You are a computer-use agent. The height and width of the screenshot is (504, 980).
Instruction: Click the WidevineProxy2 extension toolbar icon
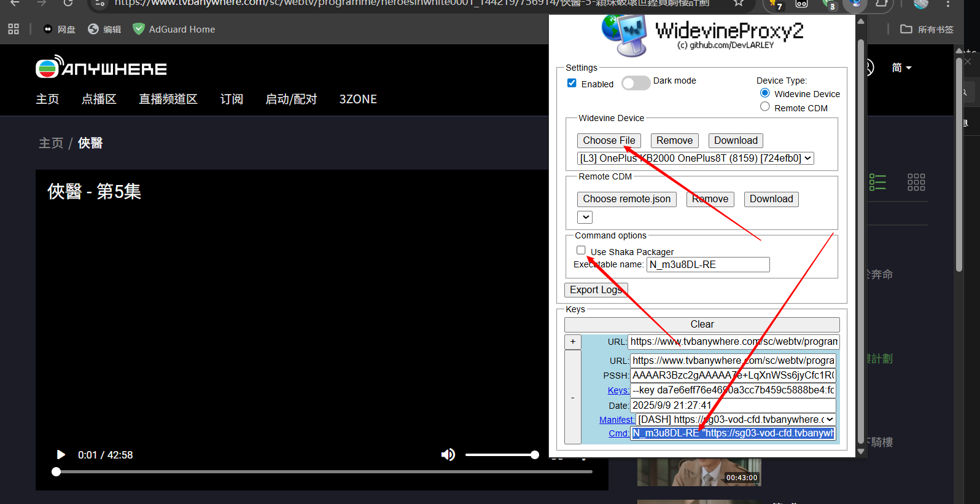855,4
